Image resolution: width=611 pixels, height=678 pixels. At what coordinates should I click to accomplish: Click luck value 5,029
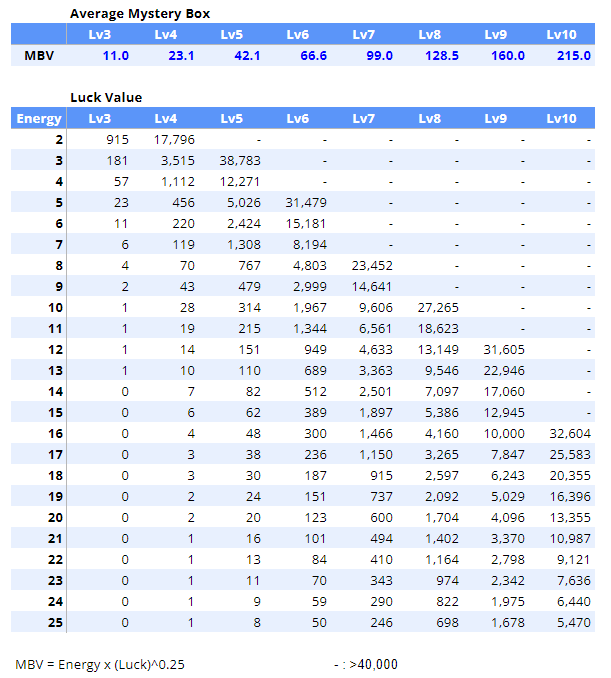pyautogui.click(x=508, y=496)
